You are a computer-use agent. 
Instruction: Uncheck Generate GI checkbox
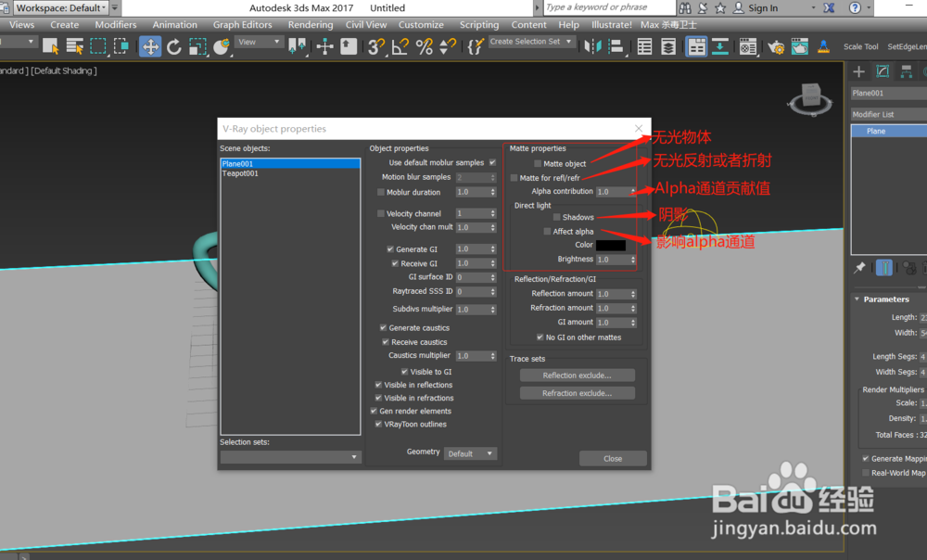(390, 249)
